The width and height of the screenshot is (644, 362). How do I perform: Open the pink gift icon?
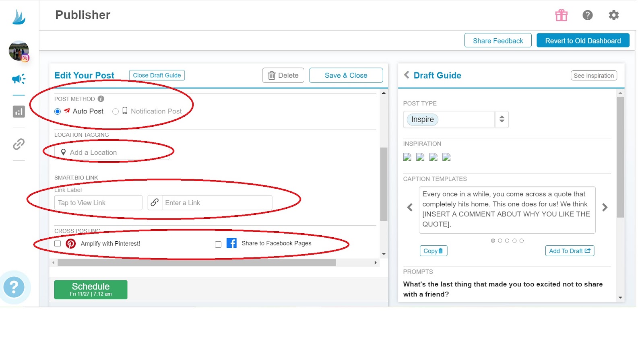561,15
